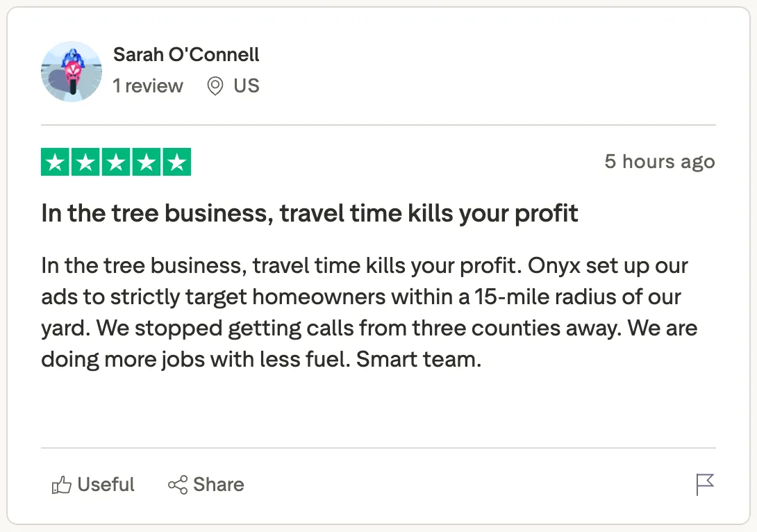
Task: Flag this review with flag icon
Action: pyautogui.click(x=705, y=485)
